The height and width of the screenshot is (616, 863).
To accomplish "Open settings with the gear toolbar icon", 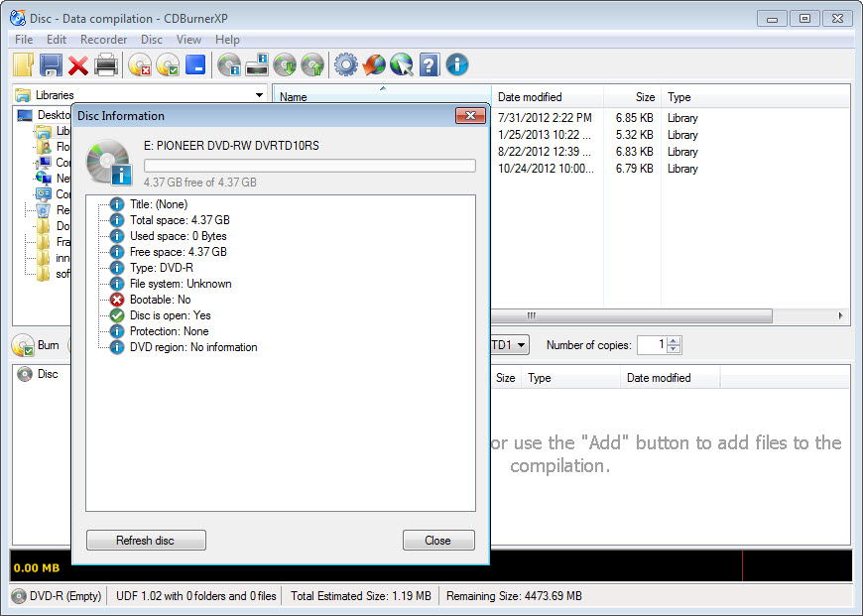I will click(x=346, y=64).
